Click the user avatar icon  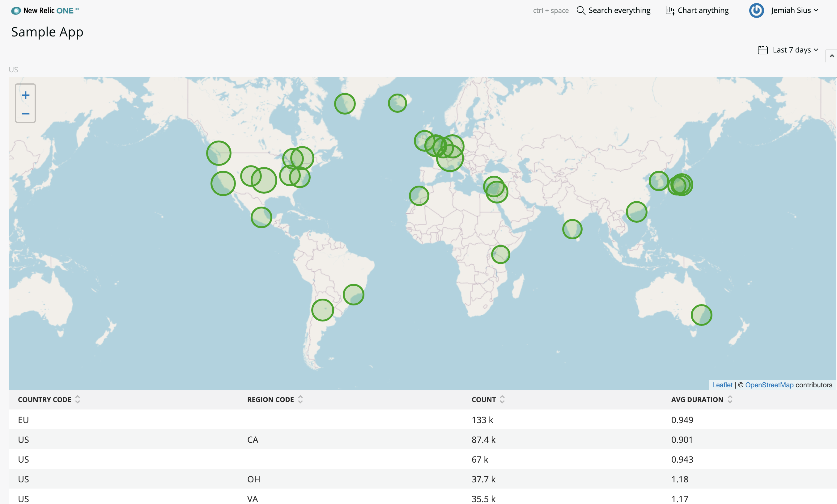[756, 10]
